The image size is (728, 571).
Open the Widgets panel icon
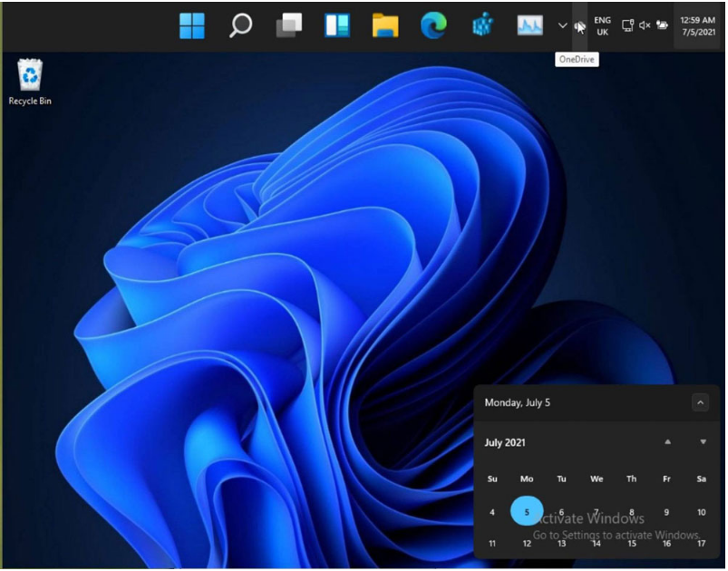coord(337,26)
